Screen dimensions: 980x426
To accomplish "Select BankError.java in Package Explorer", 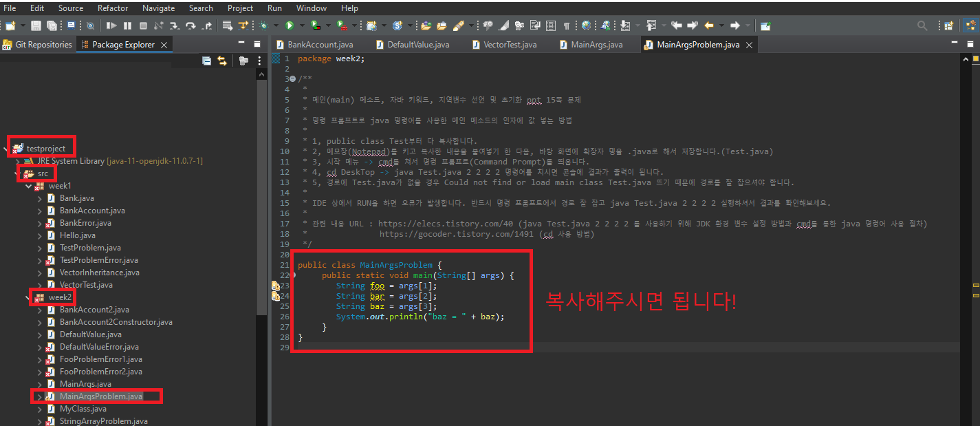I will (85, 223).
